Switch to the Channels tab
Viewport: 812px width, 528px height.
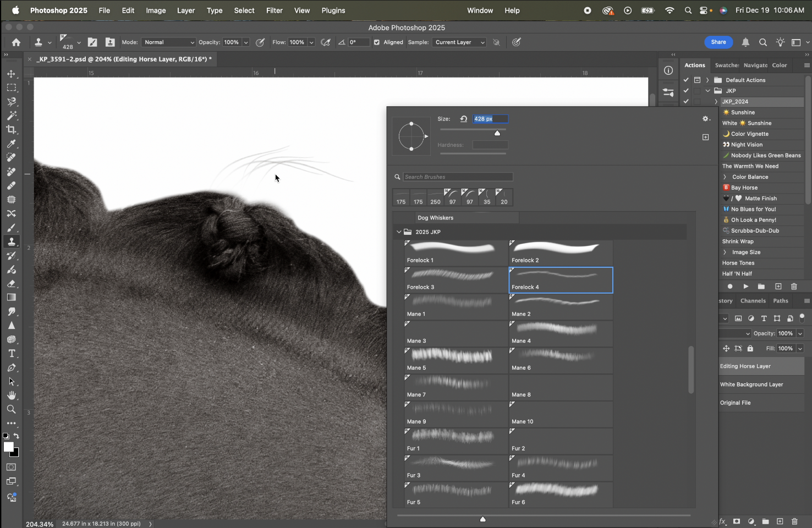753,301
